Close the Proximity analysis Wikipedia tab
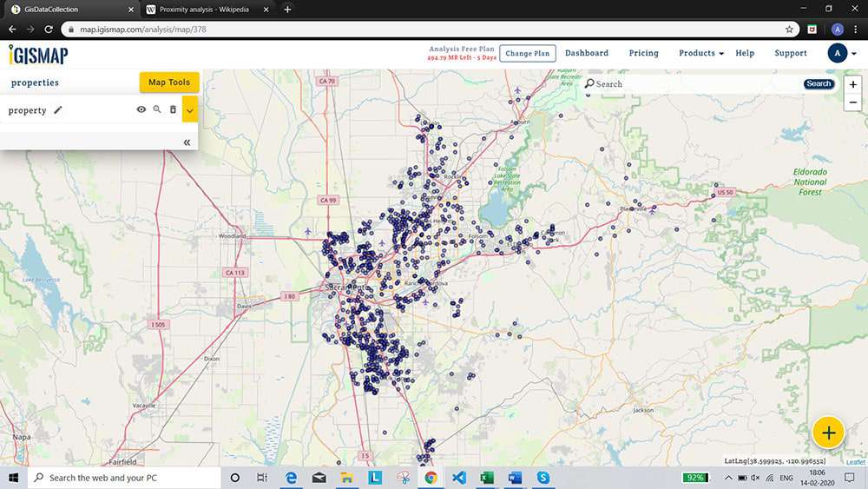Viewport: 868px width, 489px height. tap(266, 10)
